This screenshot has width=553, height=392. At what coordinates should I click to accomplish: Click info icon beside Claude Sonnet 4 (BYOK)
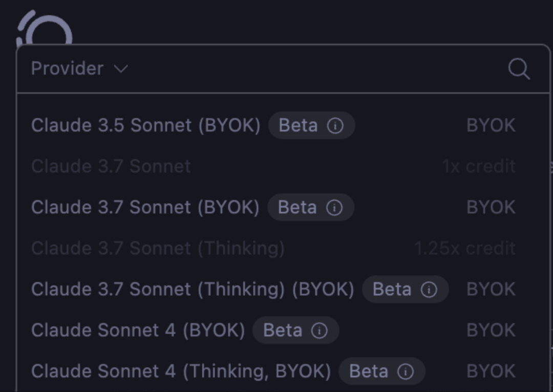point(320,331)
